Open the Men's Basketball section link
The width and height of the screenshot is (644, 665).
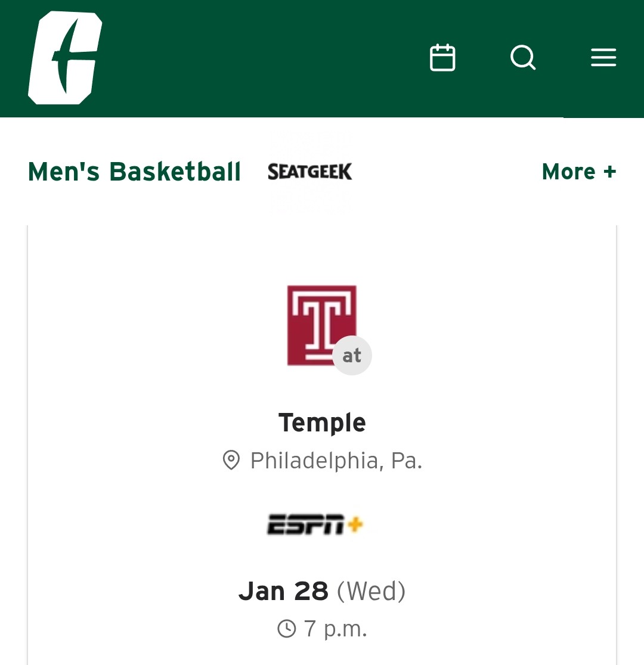point(134,172)
